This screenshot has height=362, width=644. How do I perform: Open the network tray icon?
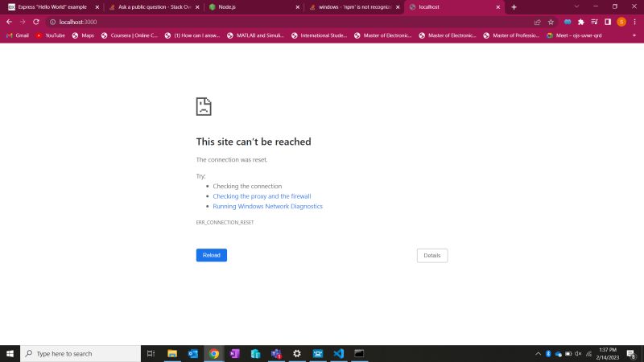[588, 353]
